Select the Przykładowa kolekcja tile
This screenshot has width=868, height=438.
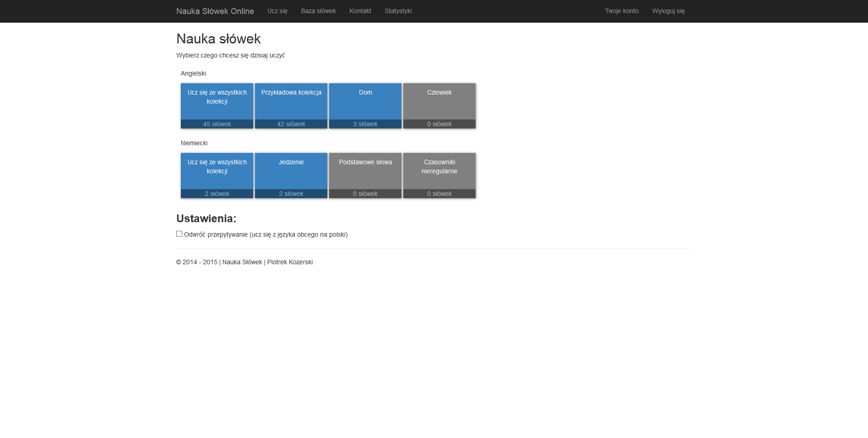[291, 106]
